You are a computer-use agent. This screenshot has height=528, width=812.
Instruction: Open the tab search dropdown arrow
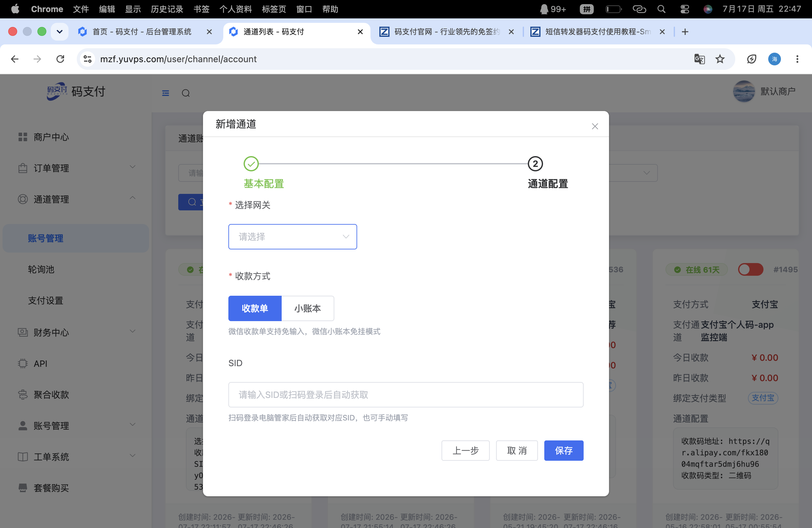click(59, 32)
